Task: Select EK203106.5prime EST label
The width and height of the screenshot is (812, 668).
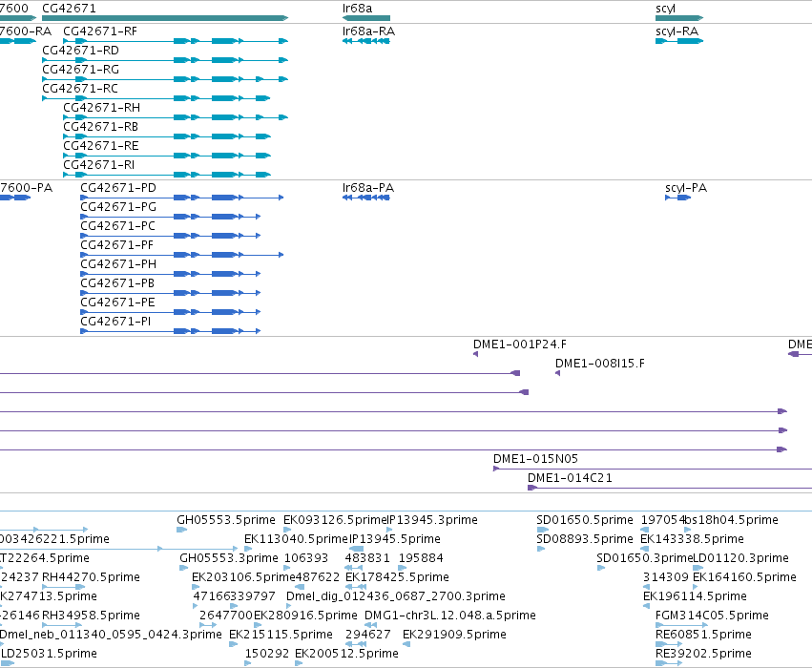Action: pyautogui.click(x=243, y=577)
